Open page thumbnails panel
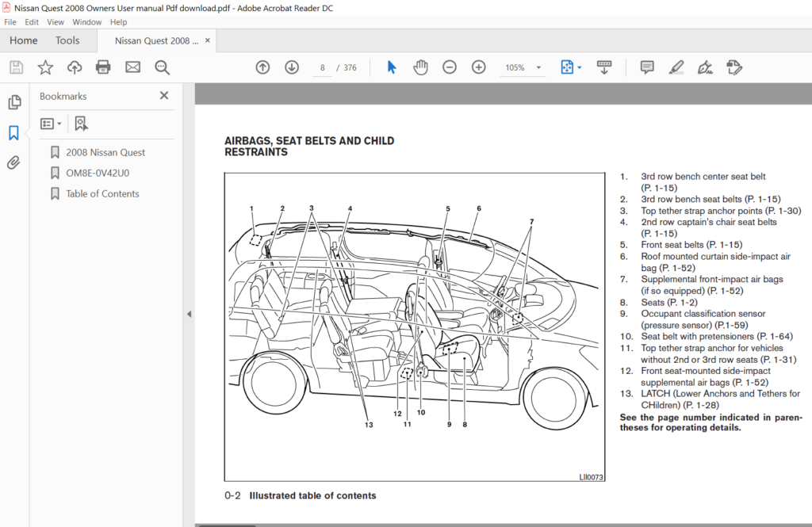Image resolution: width=812 pixels, height=527 pixels. point(14,102)
